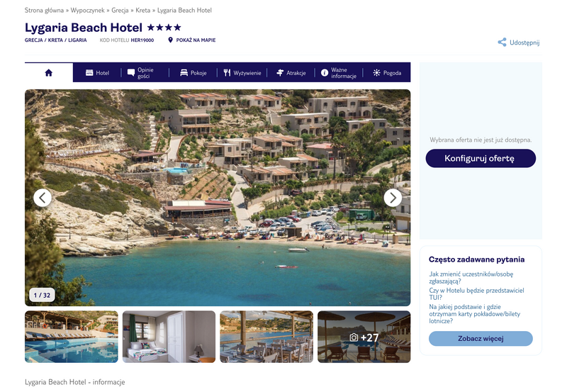Image resolution: width=567 pixels, height=392 pixels.
Task: Click the bed icon for Pokoje
Action: (x=184, y=73)
